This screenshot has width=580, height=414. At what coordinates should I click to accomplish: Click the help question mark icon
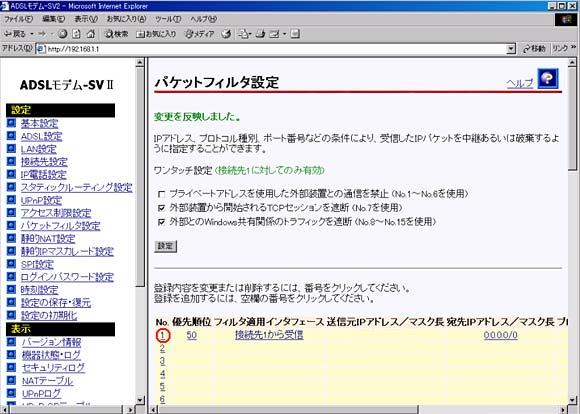pyautogui.click(x=547, y=78)
